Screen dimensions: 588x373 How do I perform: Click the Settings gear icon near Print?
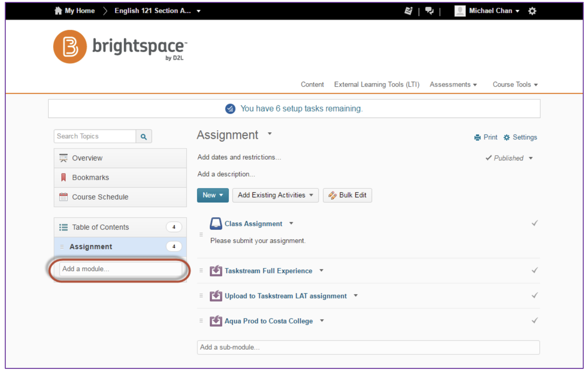point(507,137)
